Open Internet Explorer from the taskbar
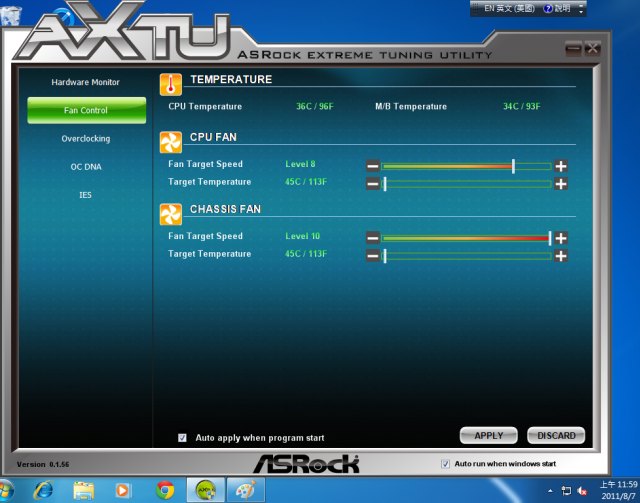 [x=43, y=490]
